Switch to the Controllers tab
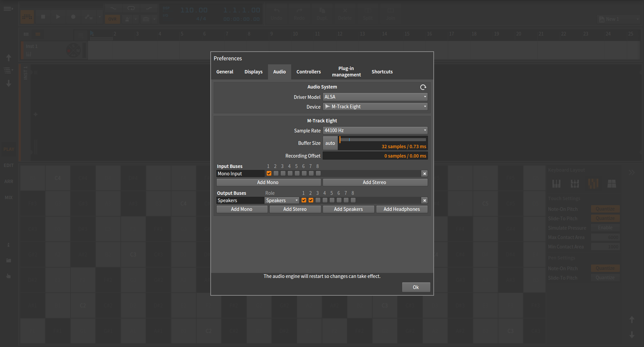The width and height of the screenshot is (644, 347). click(x=308, y=72)
